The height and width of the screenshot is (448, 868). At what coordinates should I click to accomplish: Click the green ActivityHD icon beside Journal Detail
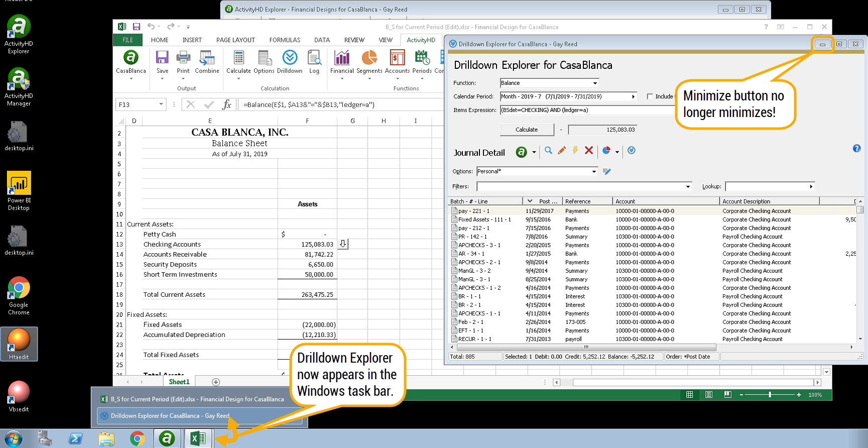[x=522, y=152]
